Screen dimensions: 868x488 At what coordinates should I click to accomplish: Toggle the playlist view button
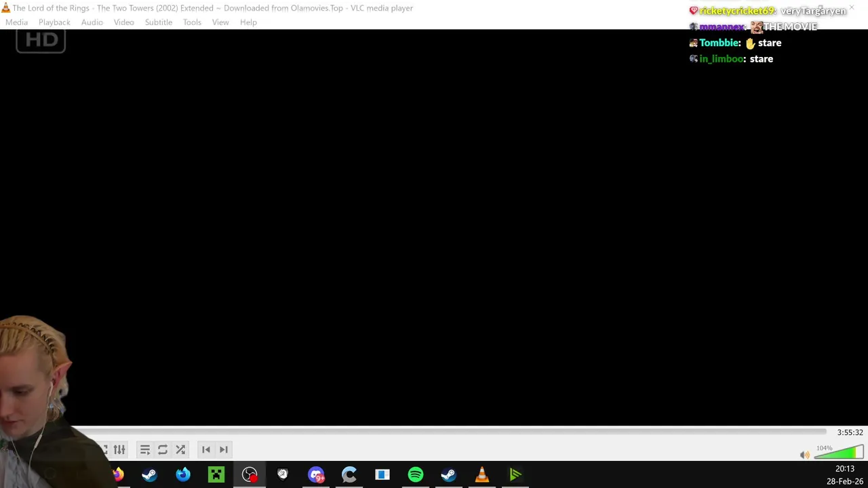click(145, 449)
